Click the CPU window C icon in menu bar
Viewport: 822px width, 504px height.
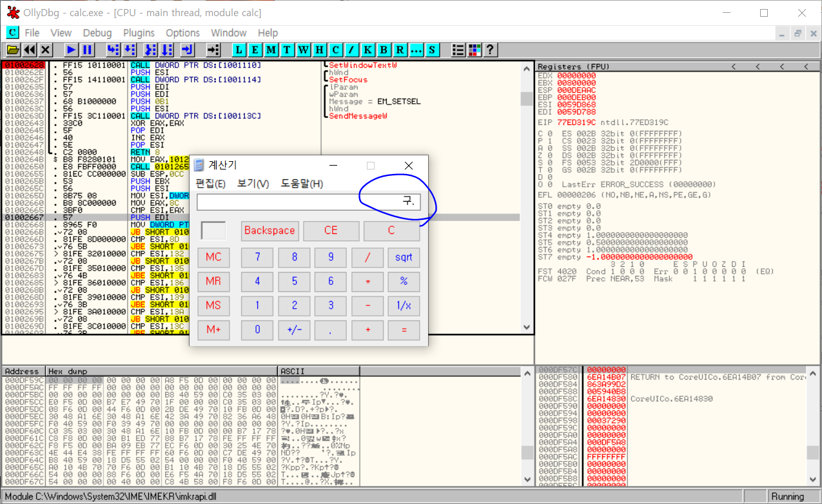click(12, 32)
